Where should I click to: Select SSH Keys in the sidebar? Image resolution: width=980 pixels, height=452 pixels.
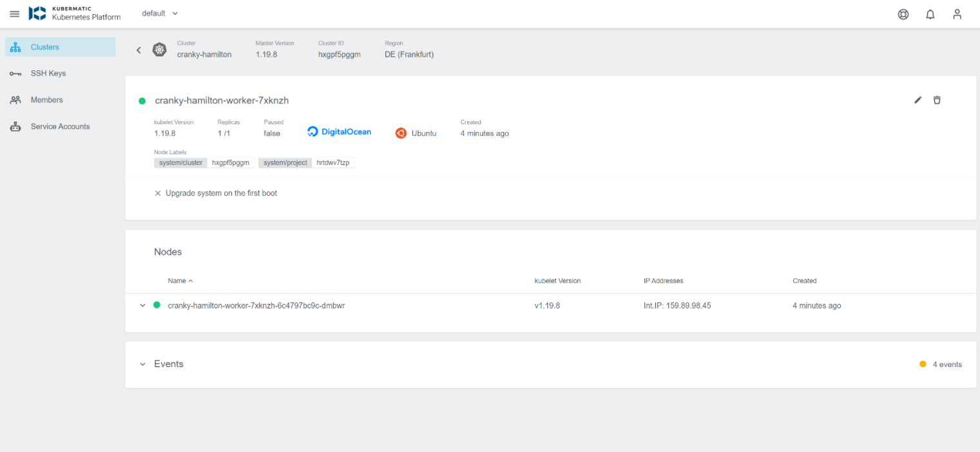[48, 73]
